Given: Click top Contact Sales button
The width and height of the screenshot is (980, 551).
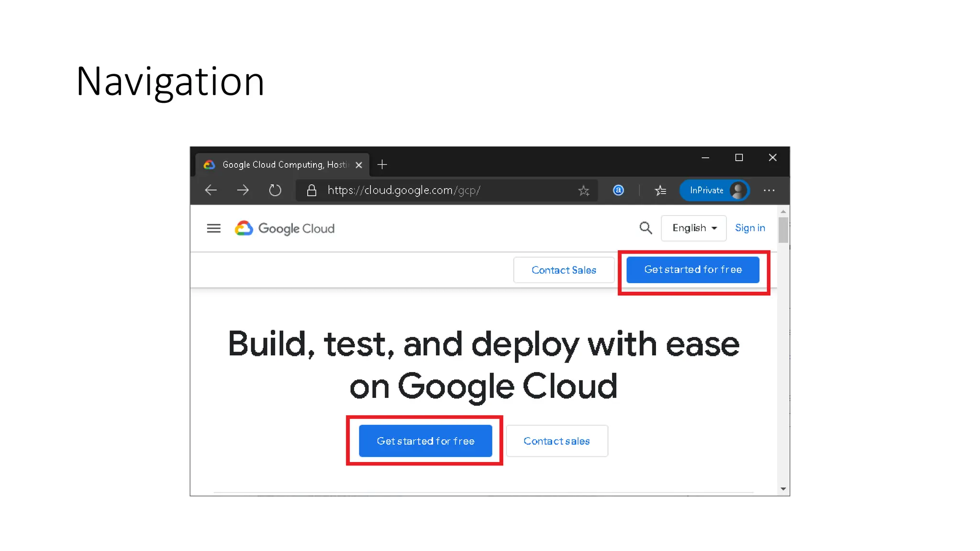Looking at the screenshot, I should pos(564,270).
